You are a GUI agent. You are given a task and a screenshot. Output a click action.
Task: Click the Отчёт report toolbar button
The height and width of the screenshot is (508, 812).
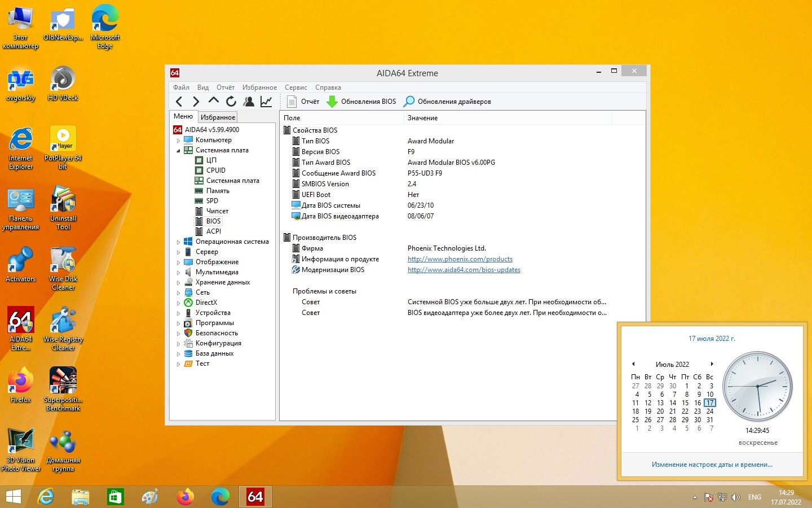303,102
